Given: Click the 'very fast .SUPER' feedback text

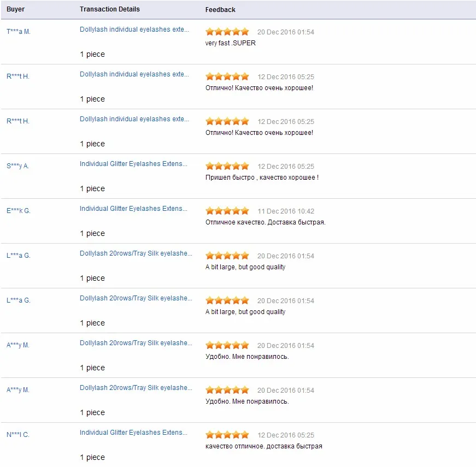Looking at the screenshot, I should pyautogui.click(x=231, y=43).
